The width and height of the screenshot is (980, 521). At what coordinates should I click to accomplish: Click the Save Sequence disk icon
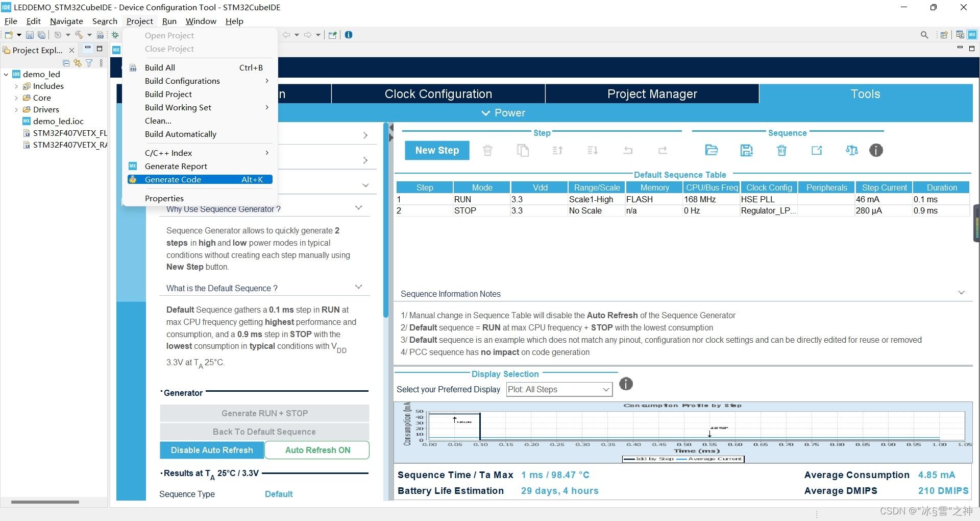pyautogui.click(x=747, y=150)
